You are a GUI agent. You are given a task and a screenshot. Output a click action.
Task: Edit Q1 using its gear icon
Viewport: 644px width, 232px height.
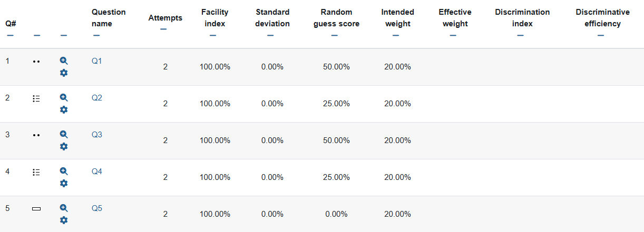pos(64,73)
